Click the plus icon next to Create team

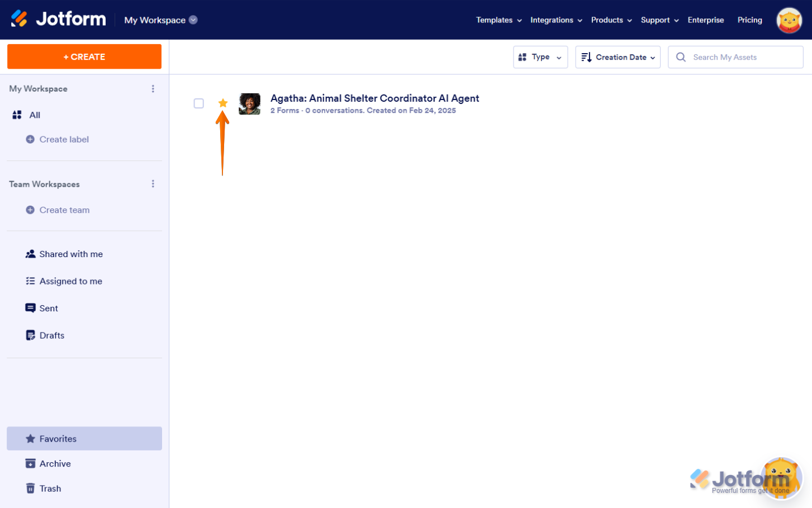pyautogui.click(x=30, y=210)
